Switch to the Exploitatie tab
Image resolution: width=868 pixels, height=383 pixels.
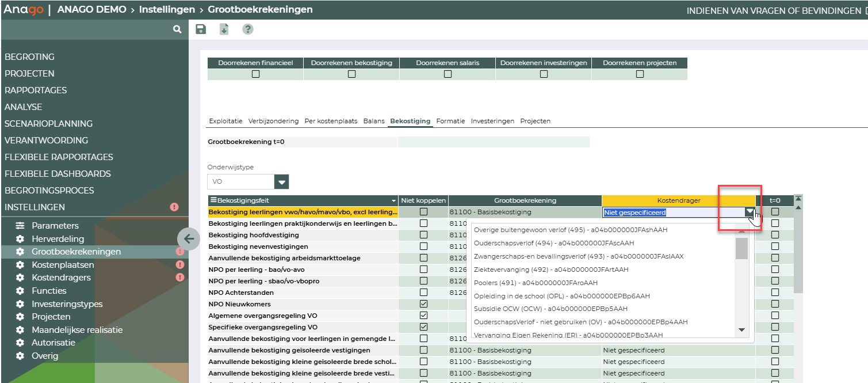[x=225, y=121]
